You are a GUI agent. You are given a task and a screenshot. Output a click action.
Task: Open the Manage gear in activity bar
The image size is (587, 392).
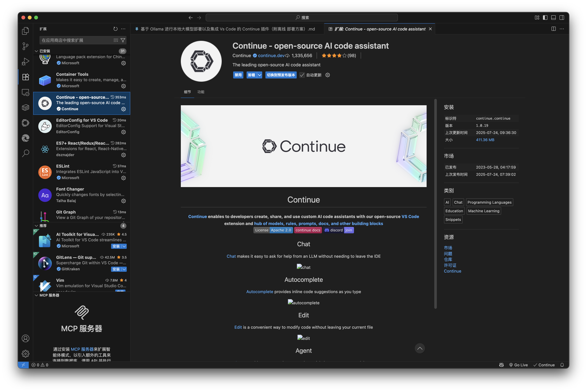[25, 354]
